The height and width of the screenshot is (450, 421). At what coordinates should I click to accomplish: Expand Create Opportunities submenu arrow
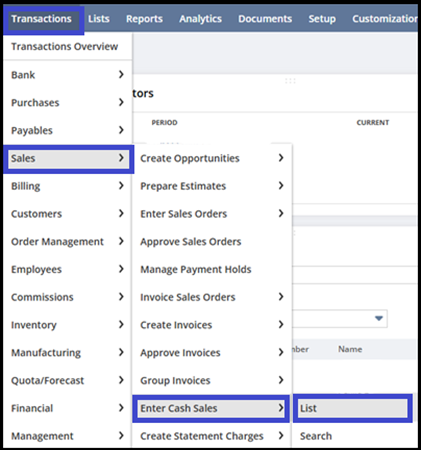tap(281, 158)
